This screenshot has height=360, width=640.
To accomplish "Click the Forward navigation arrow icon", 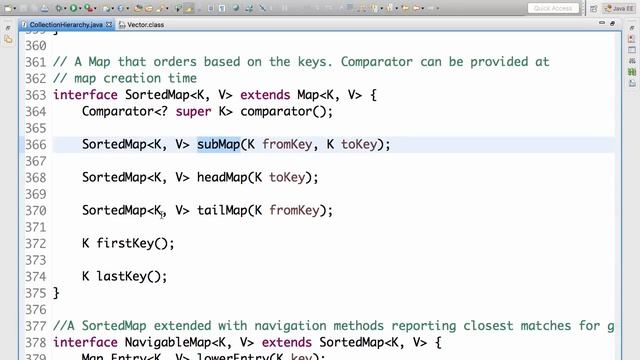I will point(430,8).
